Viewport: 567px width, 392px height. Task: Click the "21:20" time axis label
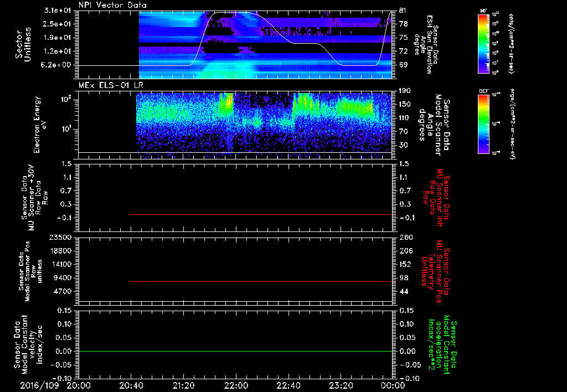point(183,385)
